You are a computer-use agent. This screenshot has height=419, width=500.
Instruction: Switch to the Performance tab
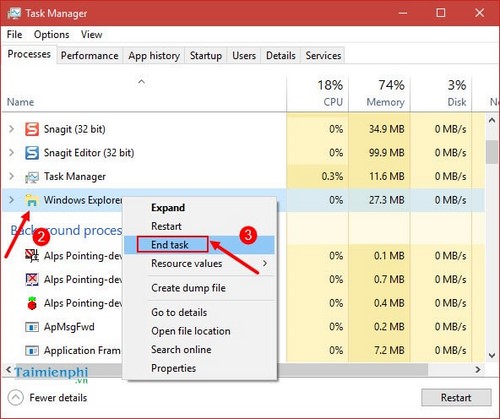tap(89, 55)
